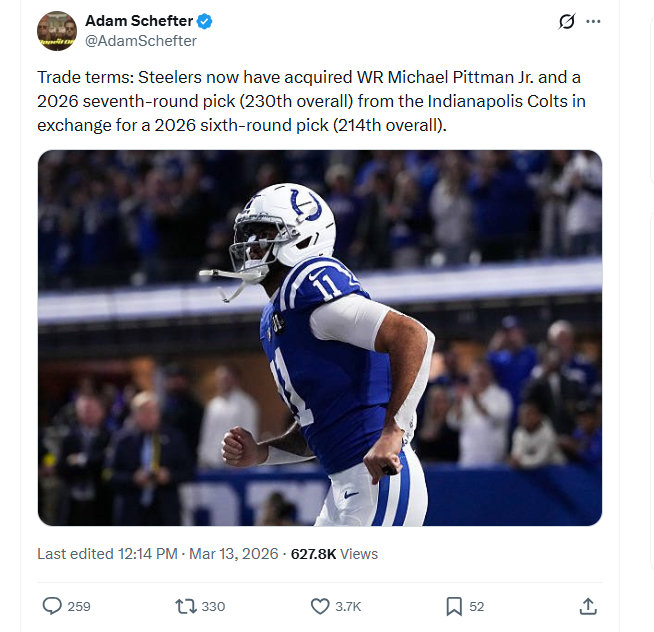Open the Colts player photo
This screenshot has height=632, width=654.
tap(320, 338)
